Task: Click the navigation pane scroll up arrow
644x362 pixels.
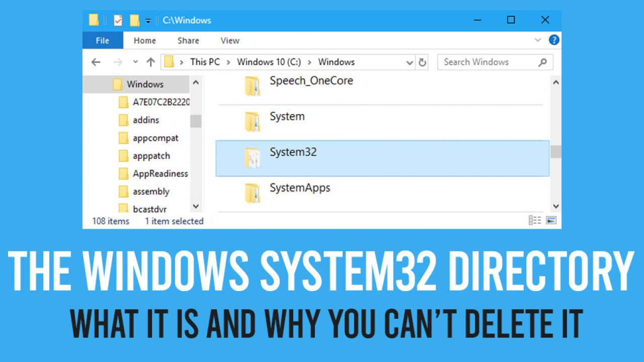Action: [196, 82]
